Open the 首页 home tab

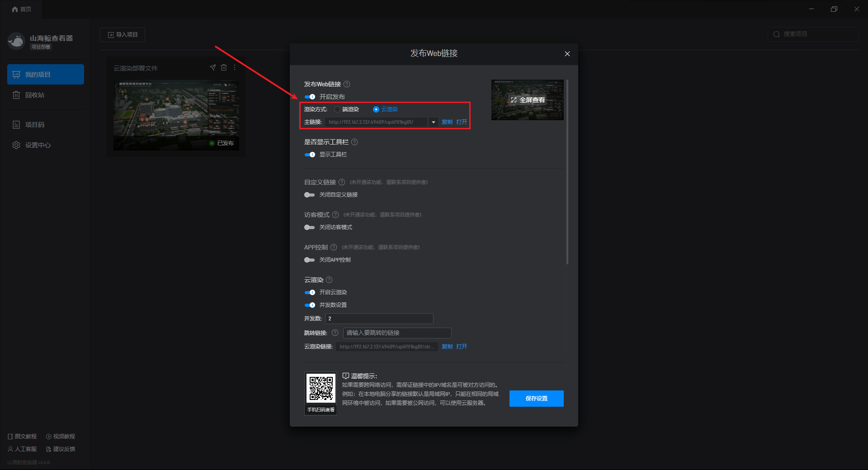(21, 9)
